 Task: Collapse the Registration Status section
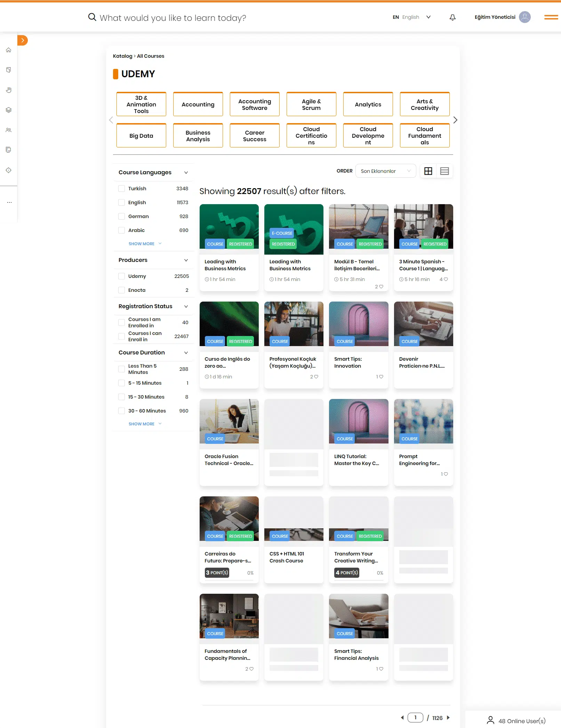[x=186, y=306]
